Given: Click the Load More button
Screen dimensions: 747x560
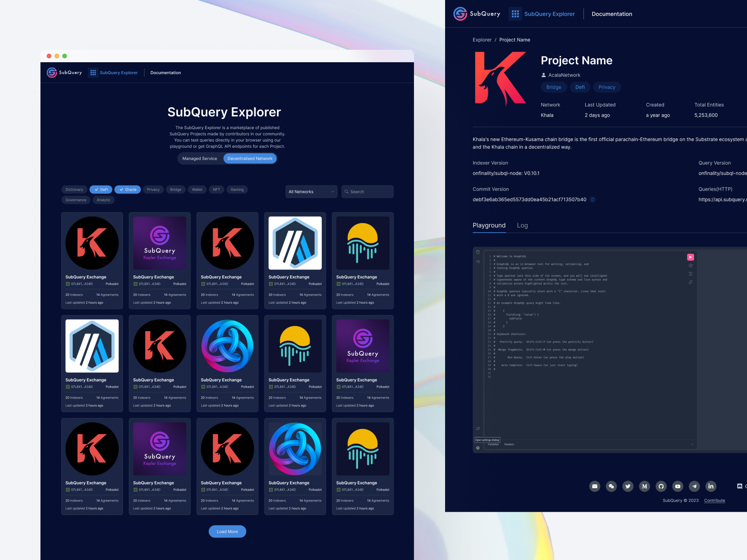Looking at the screenshot, I should click(x=227, y=531).
